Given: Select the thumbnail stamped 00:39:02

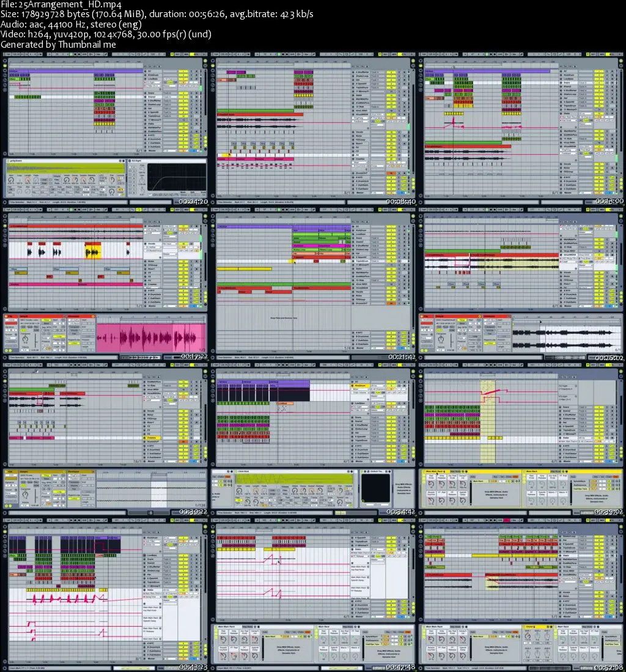Looking at the screenshot, I should (x=521, y=439).
